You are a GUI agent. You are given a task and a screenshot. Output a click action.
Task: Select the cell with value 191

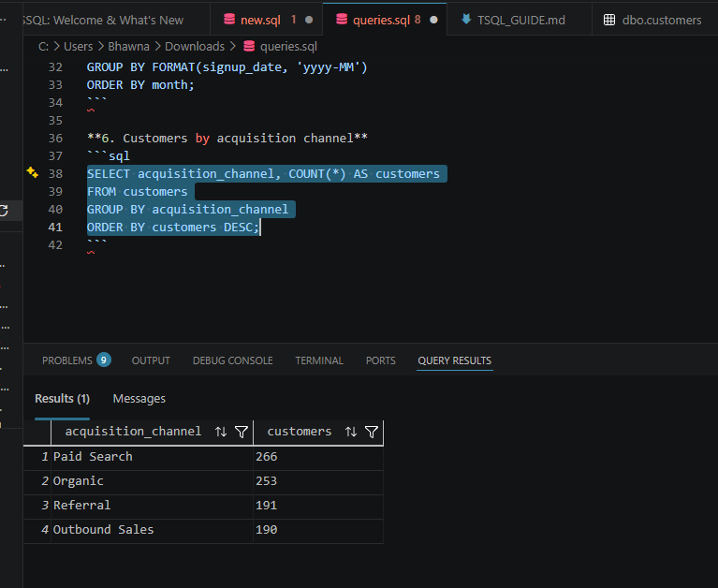click(x=318, y=505)
